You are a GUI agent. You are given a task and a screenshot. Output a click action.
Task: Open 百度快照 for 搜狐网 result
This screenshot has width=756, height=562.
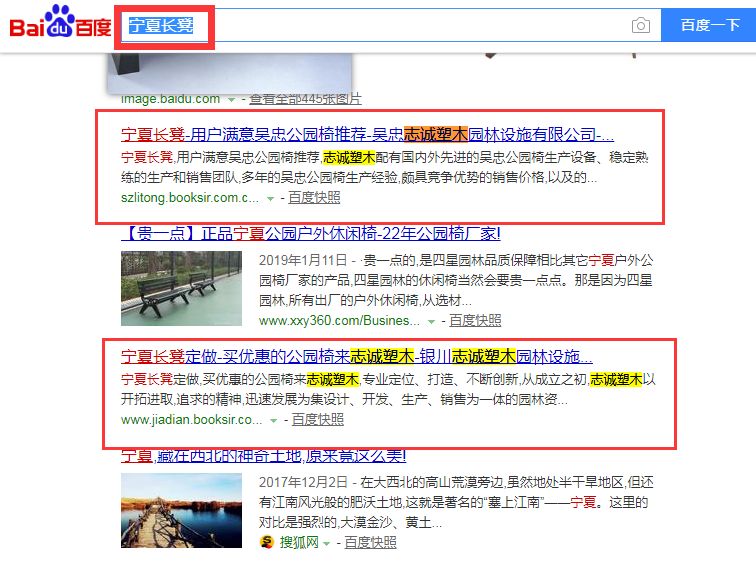point(370,543)
